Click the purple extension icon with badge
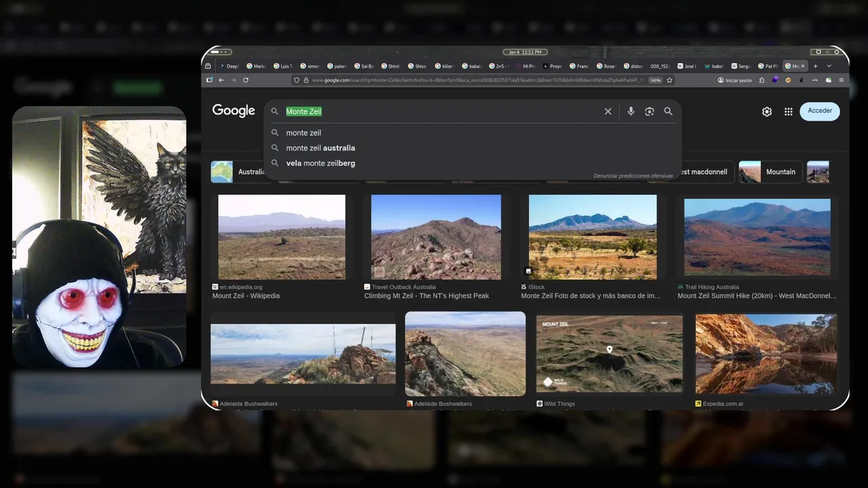Image resolution: width=868 pixels, height=488 pixels. 775,80
